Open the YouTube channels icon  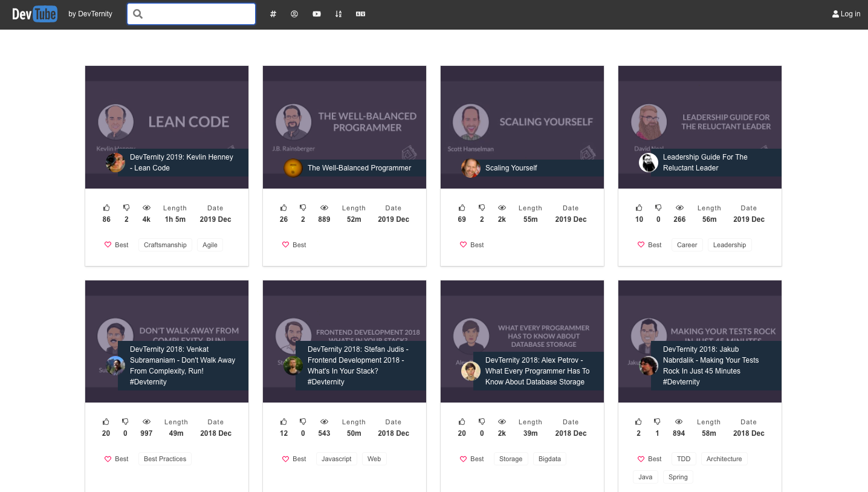point(317,14)
